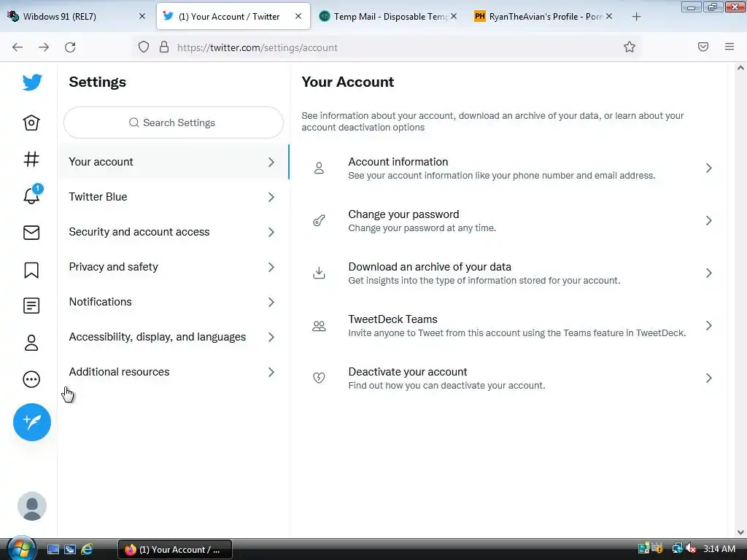Click the URL address bar
Screen dimensions: 747x560
[386, 47]
